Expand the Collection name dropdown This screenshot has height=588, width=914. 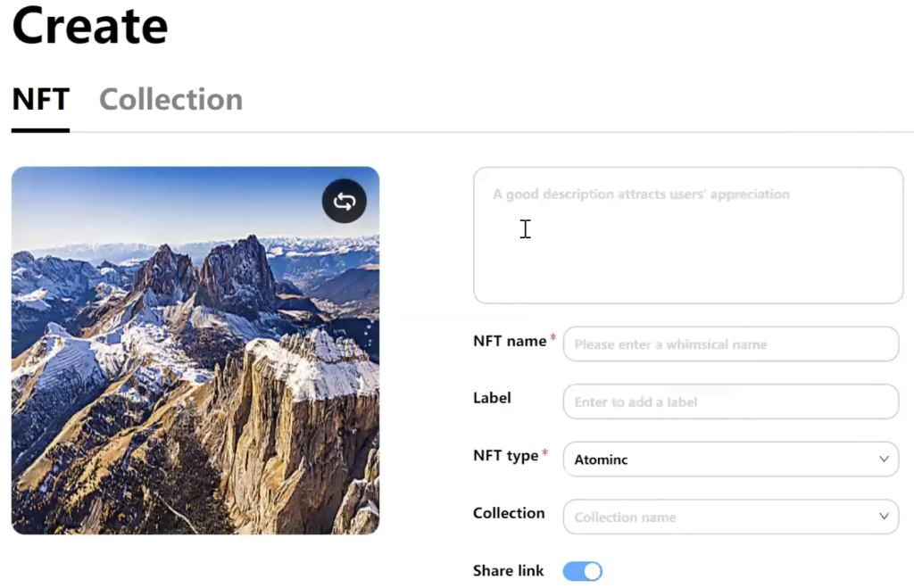[731, 517]
